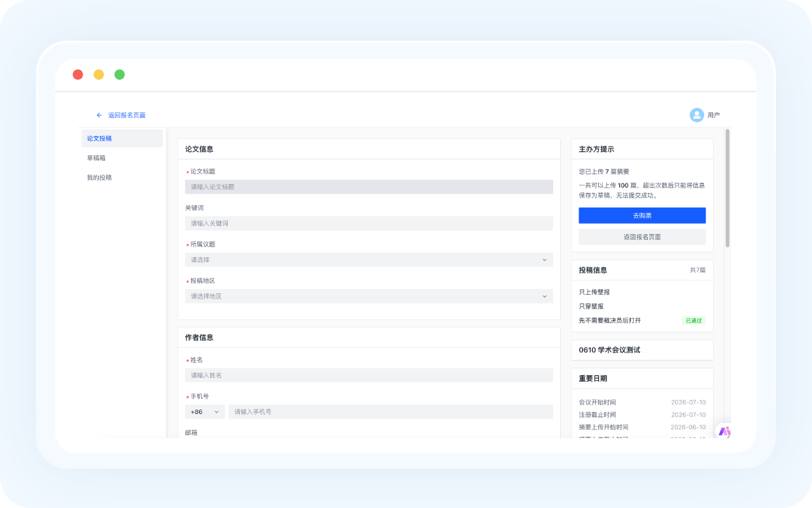
Task: Click the 0610 学术会议测试 conference title
Action: click(x=610, y=350)
